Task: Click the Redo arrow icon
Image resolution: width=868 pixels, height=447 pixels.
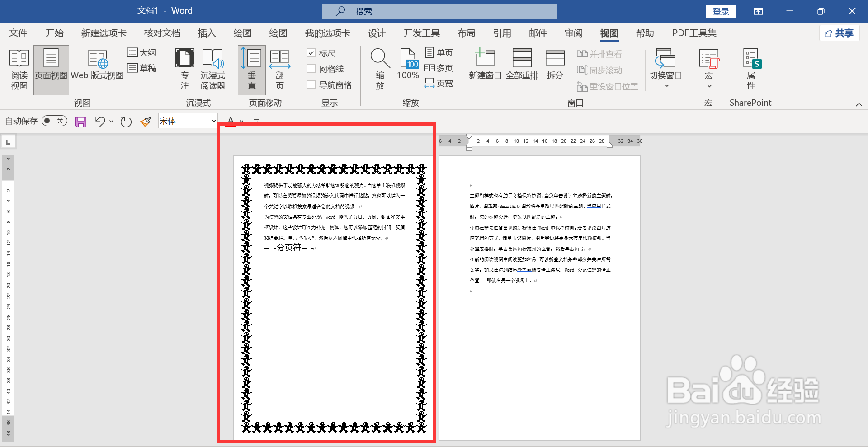Action: pos(126,122)
